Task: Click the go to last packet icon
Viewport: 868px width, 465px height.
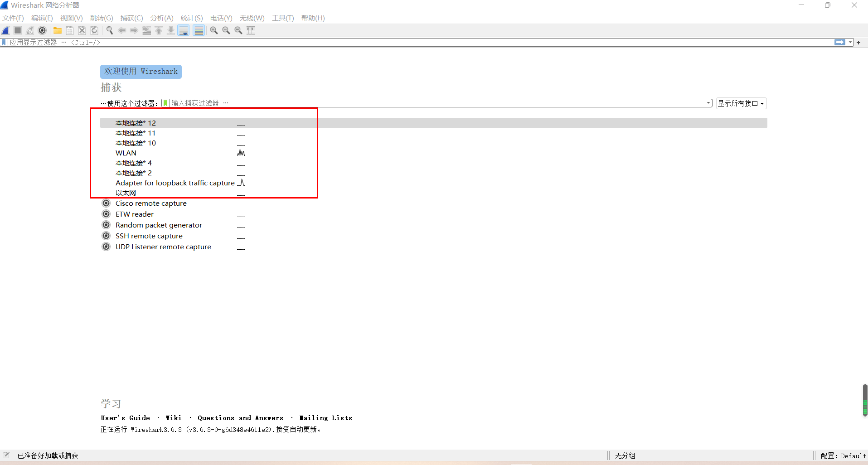Action: tap(171, 30)
